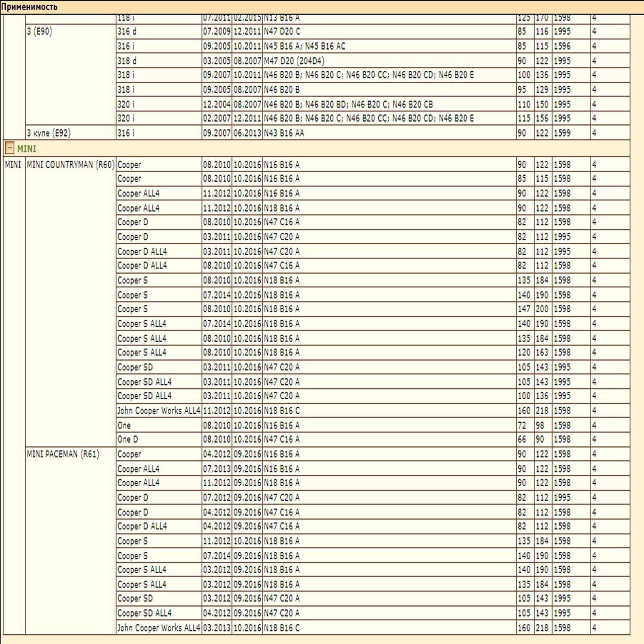Screen dimensions: 644x644
Task: Click the 1596 displacement value
Action: click(562, 46)
